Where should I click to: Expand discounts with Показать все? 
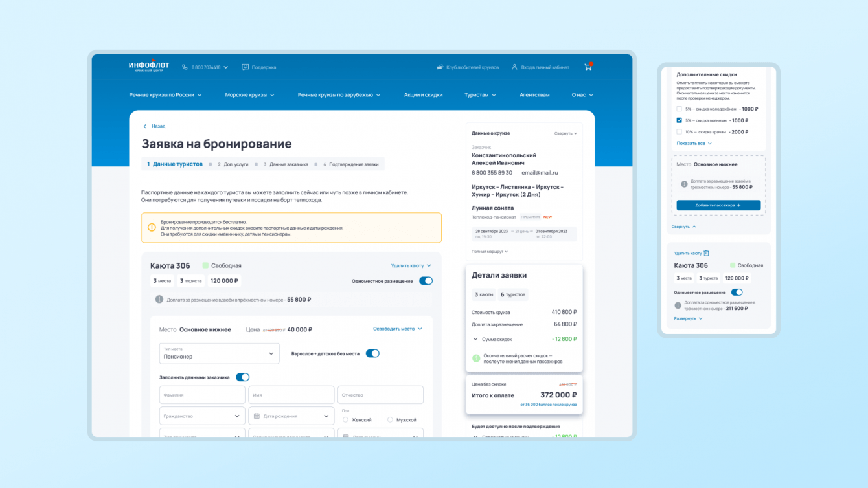pyautogui.click(x=694, y=143)
